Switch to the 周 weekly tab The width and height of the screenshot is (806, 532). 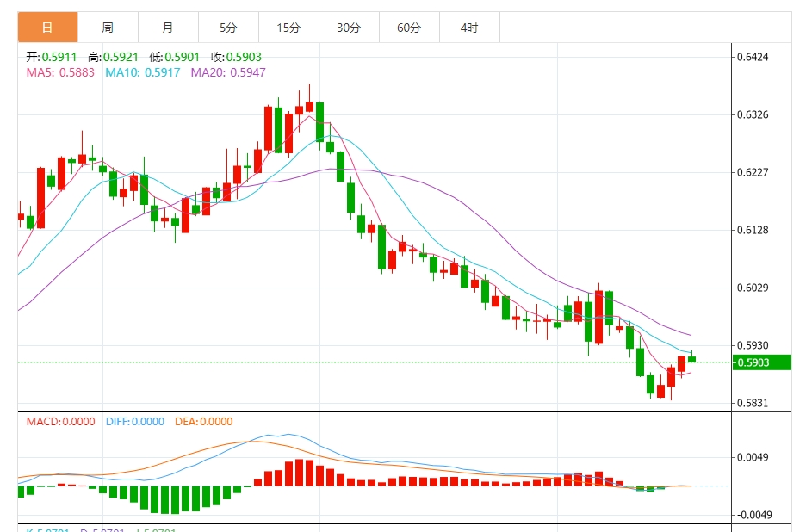point(108,28)
